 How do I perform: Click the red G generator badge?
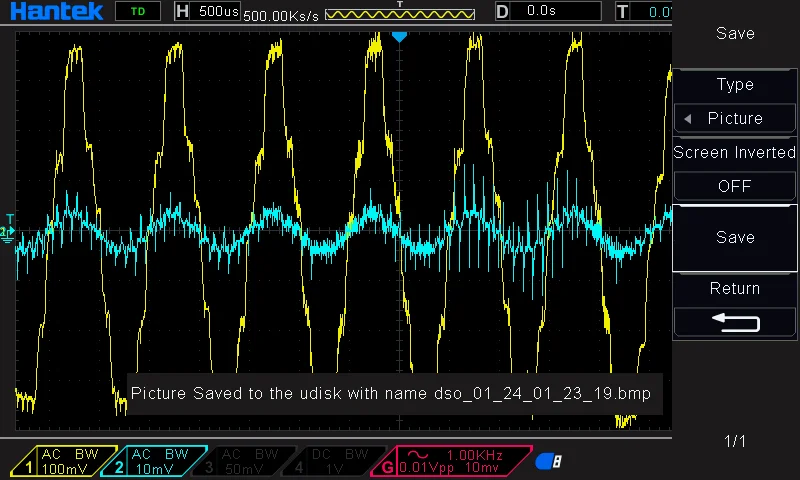tap(388, 467)
